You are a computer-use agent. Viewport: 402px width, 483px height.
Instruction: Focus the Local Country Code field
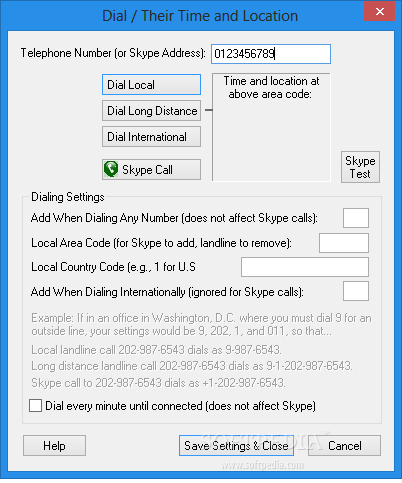click(305, 267)
